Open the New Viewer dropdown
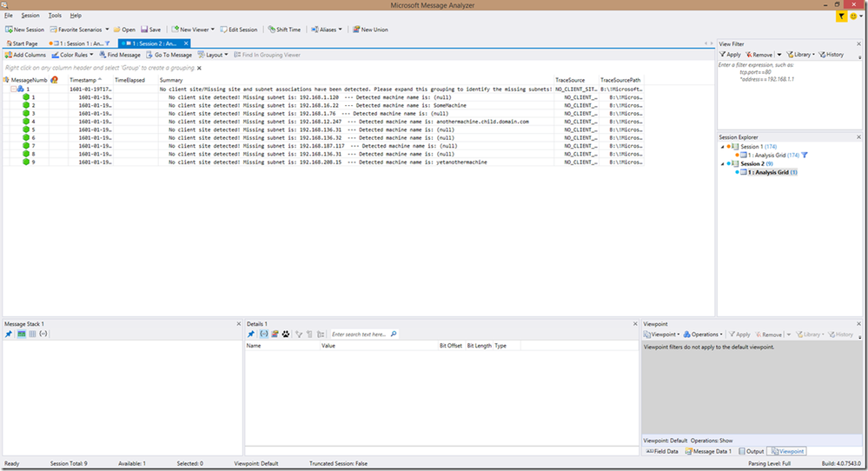 pos(193,30)
